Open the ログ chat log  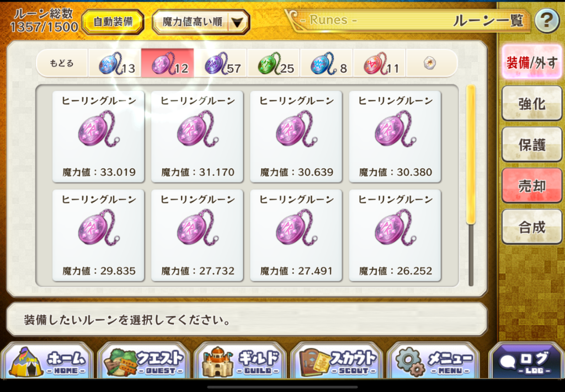(526, 362)
